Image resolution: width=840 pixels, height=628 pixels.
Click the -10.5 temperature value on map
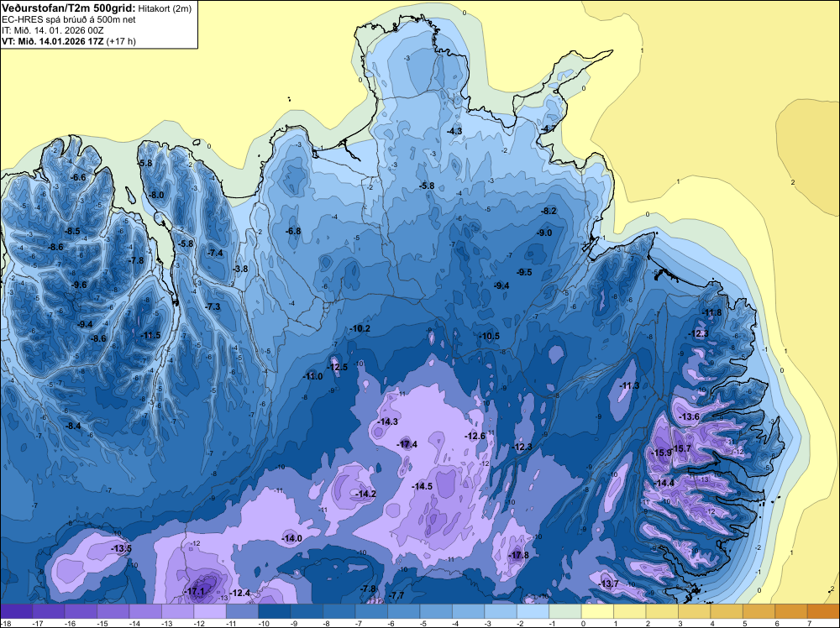pyautogui.click(x=489, y=336)
